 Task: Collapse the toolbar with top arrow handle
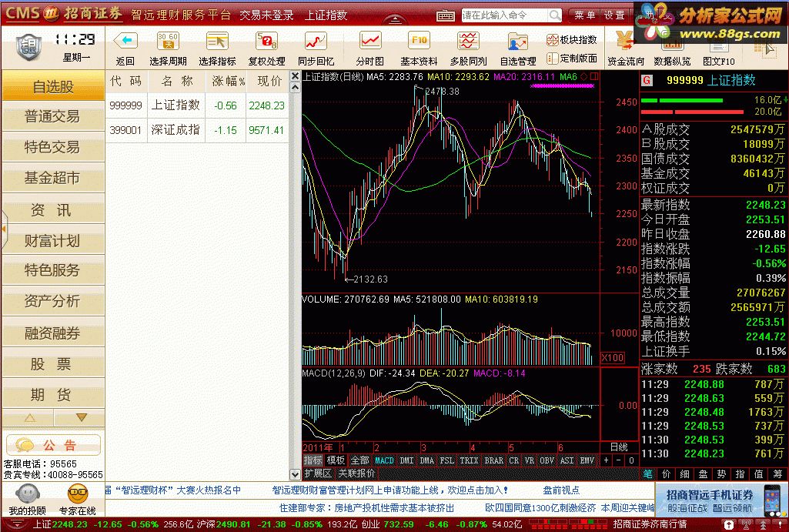(396, 20)
